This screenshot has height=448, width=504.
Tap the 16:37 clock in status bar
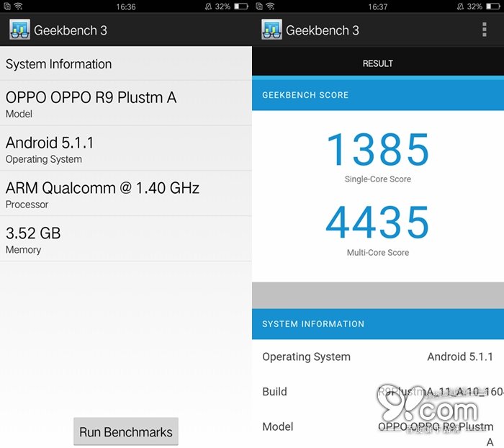[378, 6]
